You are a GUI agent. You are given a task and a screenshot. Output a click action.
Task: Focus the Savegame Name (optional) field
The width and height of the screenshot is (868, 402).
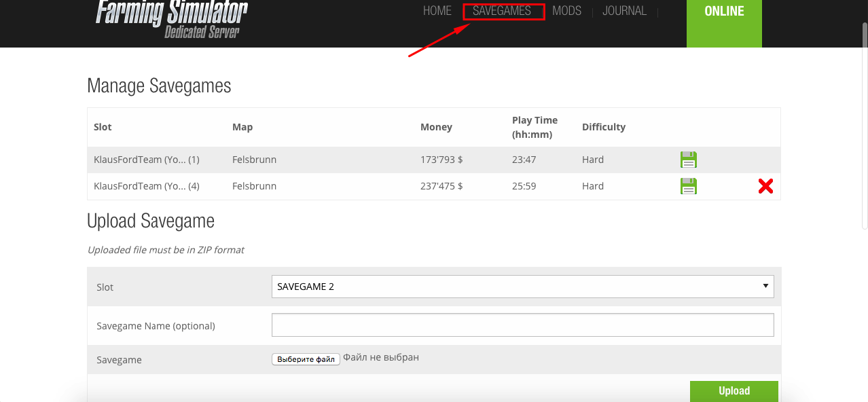522,325
